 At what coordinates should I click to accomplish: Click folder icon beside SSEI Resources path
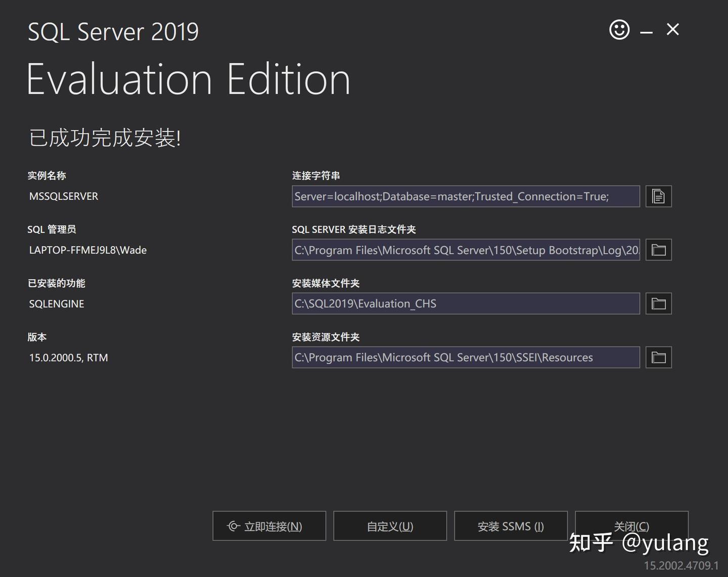[x=658, y=357]
